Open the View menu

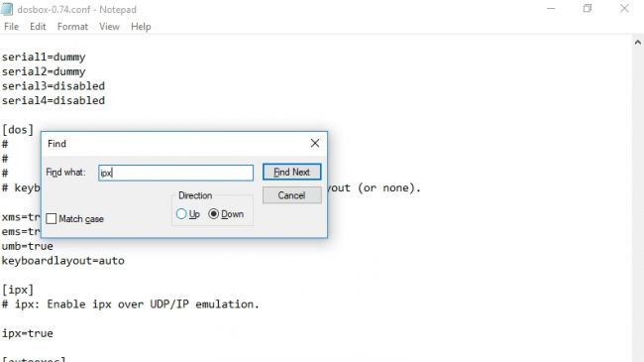(109, 27)
